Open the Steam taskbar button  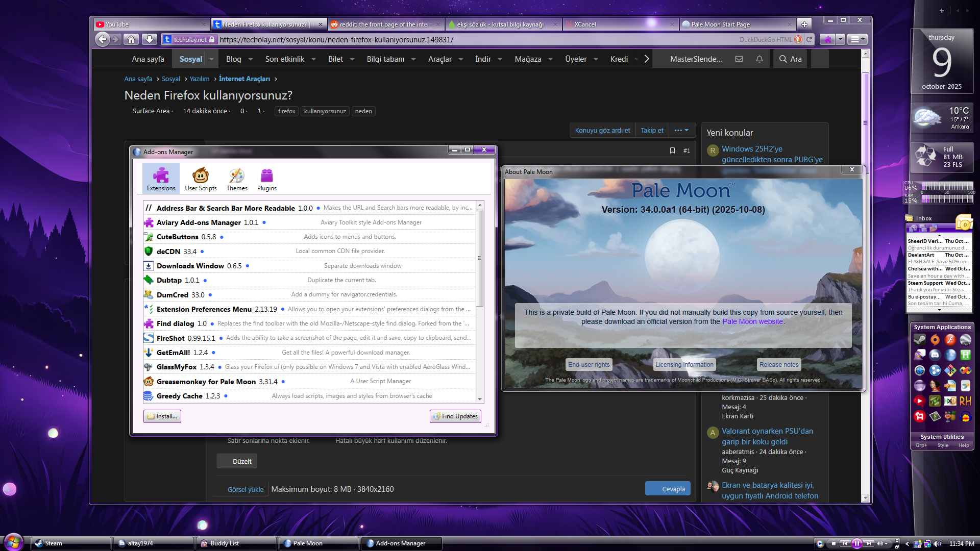click(71, 543)
